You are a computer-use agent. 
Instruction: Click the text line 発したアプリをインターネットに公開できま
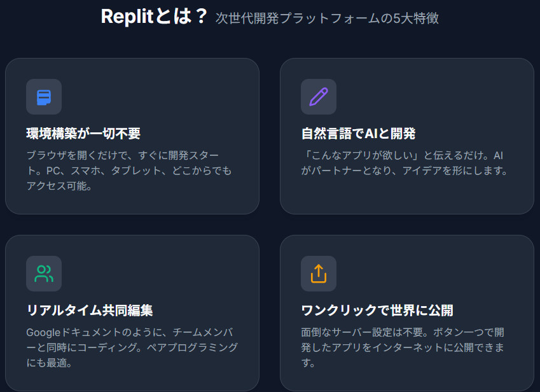404,348
